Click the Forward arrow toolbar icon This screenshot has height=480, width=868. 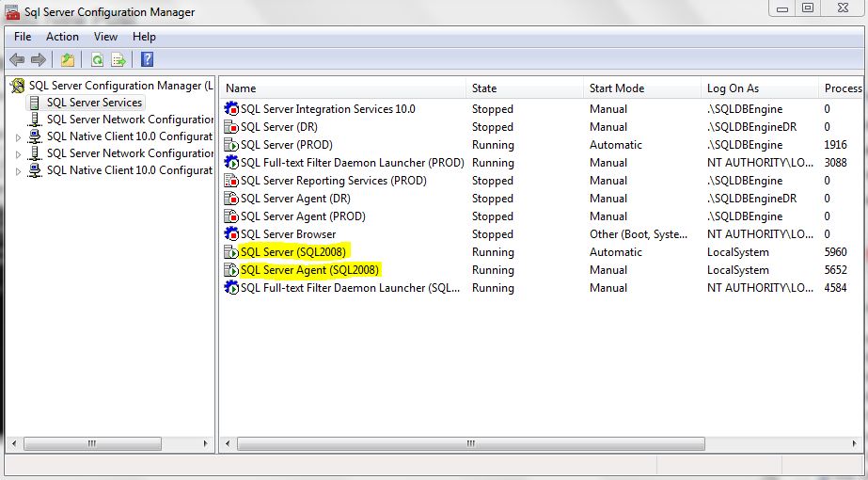(x=39, y=59)
